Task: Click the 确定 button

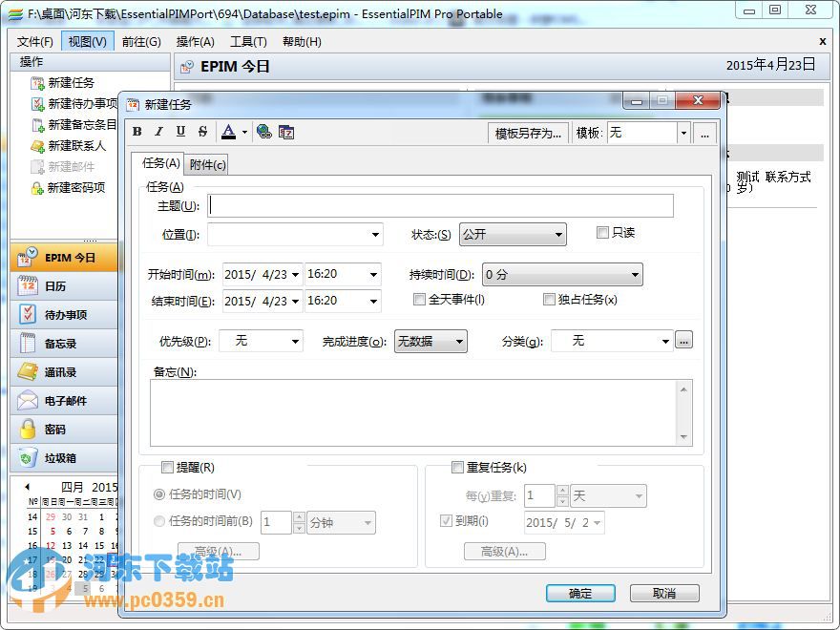Action: pos(580,593)
